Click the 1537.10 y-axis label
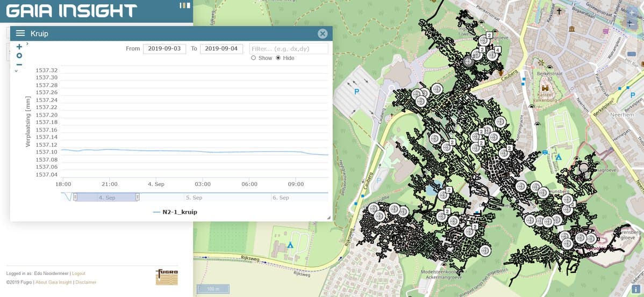The image size is (644, 297). (x=46, y=152)
